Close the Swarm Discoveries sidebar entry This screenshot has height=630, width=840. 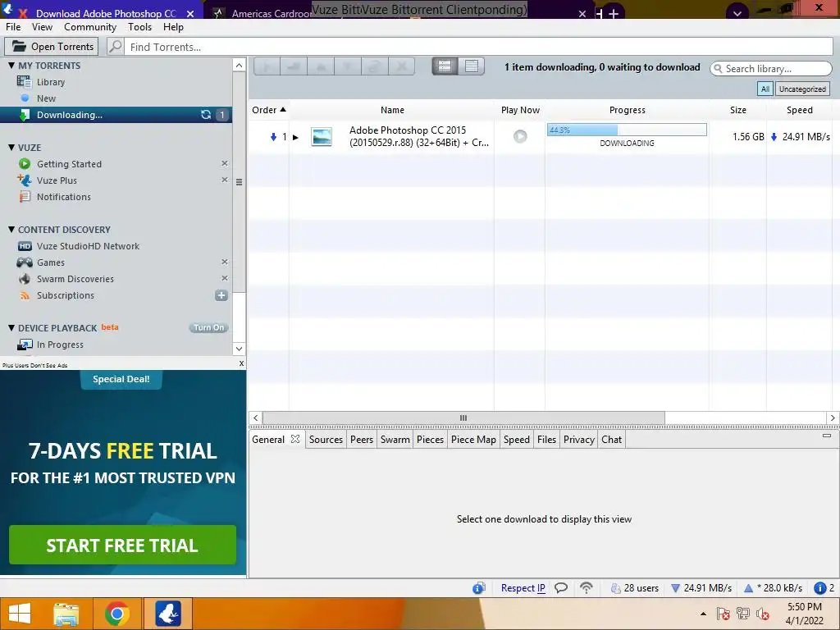225,278
